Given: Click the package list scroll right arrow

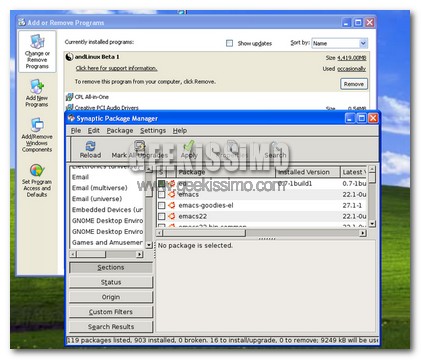Looking at the screenshot, I should (x=363, y=233).
